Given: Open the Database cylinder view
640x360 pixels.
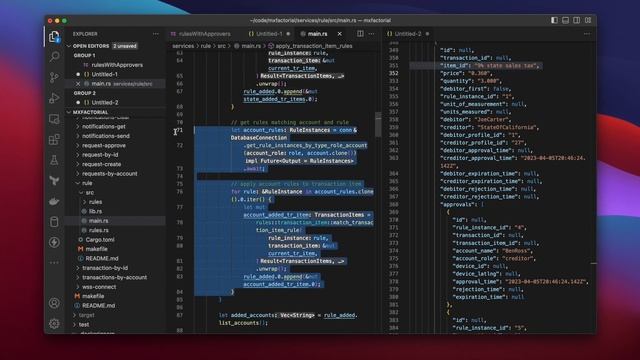Looking at the screenshot, I should [x=54, y=222].
